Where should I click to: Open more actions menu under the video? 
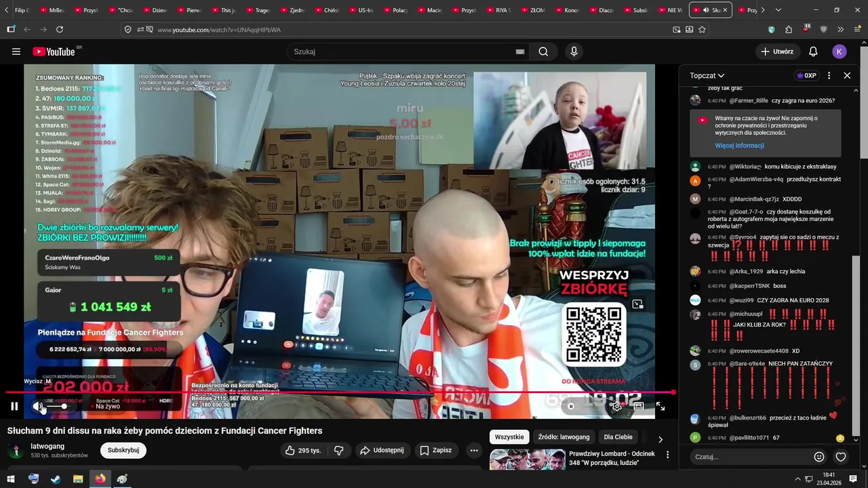point(474,450)
